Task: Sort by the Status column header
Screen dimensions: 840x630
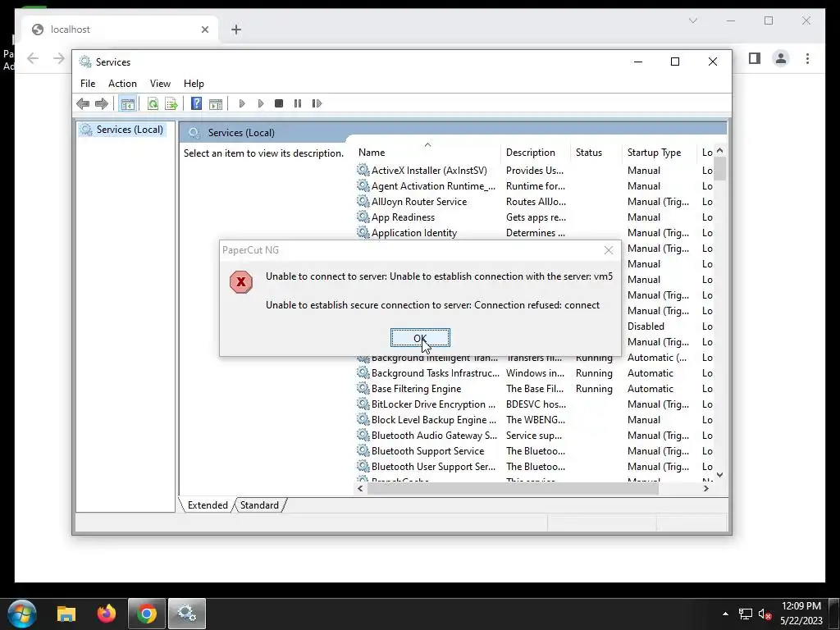Action: click(x=596, y=152)
